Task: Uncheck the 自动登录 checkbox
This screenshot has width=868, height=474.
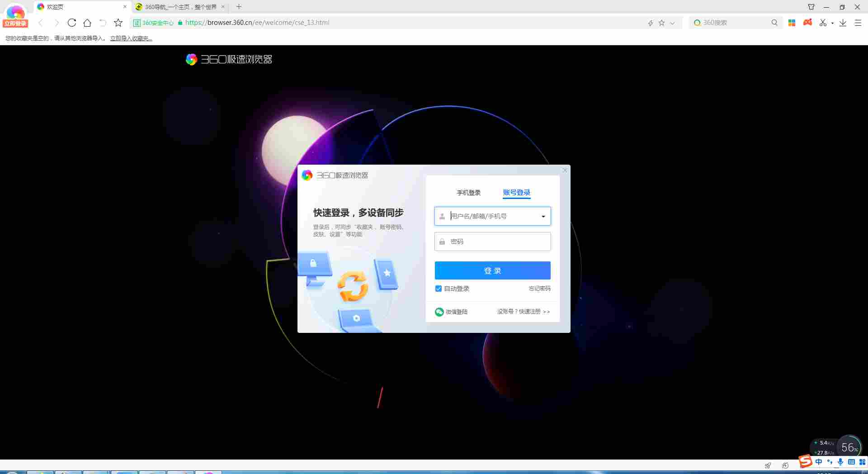Action: coord(438,289)
